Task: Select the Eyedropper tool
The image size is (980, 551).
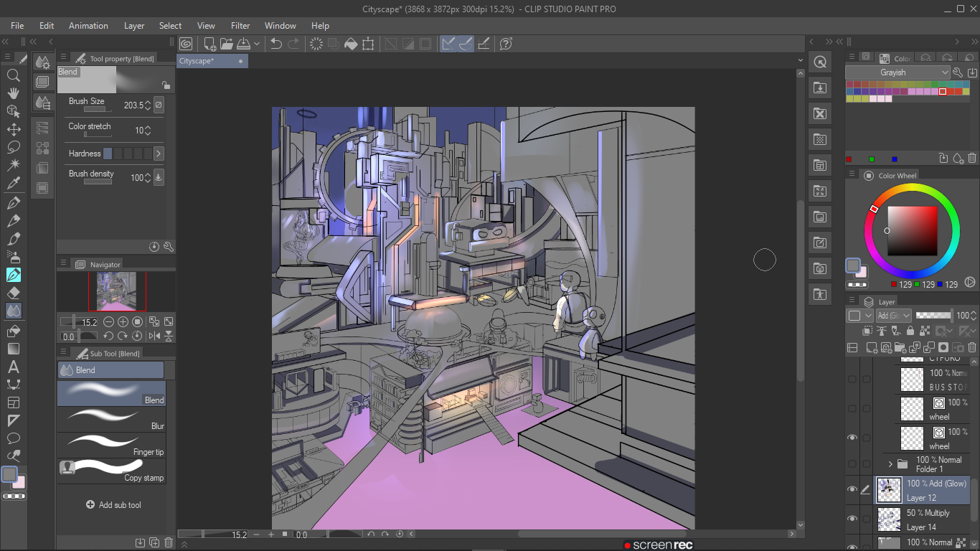Action: [x=13, y=184]
